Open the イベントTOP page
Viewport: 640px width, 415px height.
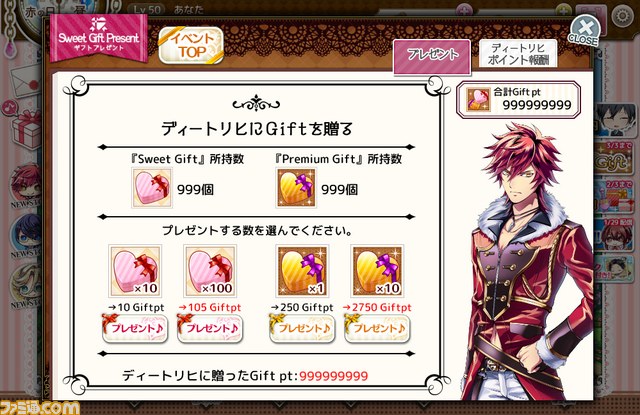coord(191,46)
